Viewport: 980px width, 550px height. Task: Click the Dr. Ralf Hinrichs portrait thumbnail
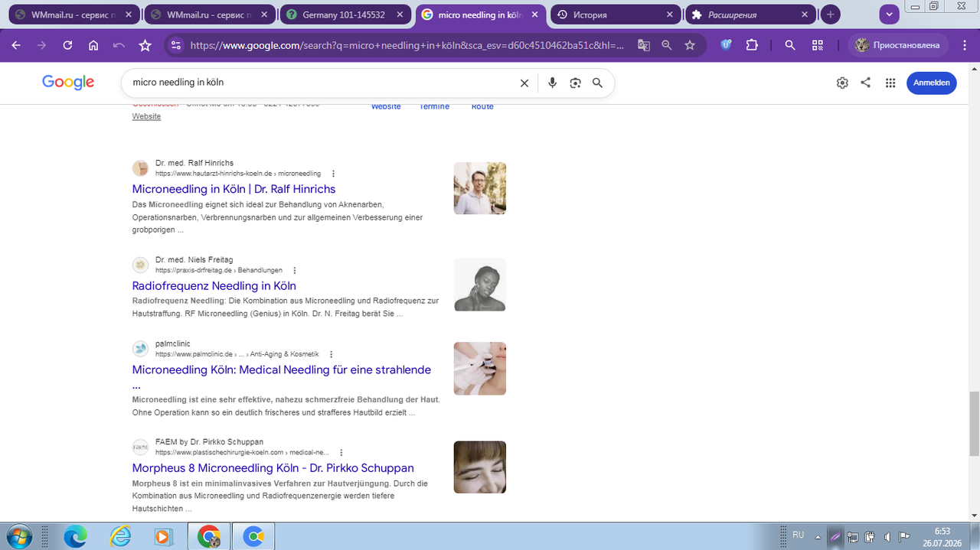(480, 188)
